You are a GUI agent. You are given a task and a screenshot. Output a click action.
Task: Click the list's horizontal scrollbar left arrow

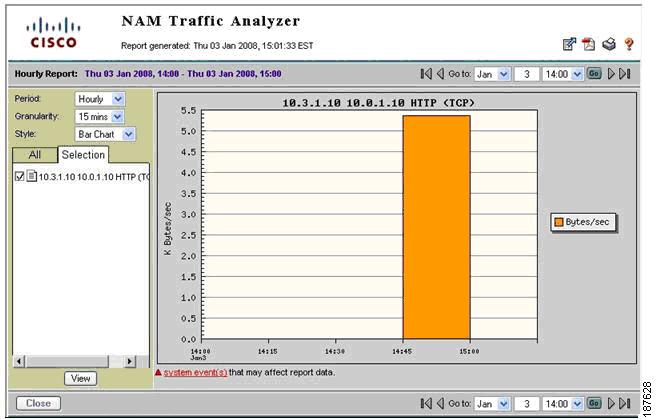coord(19,361)
